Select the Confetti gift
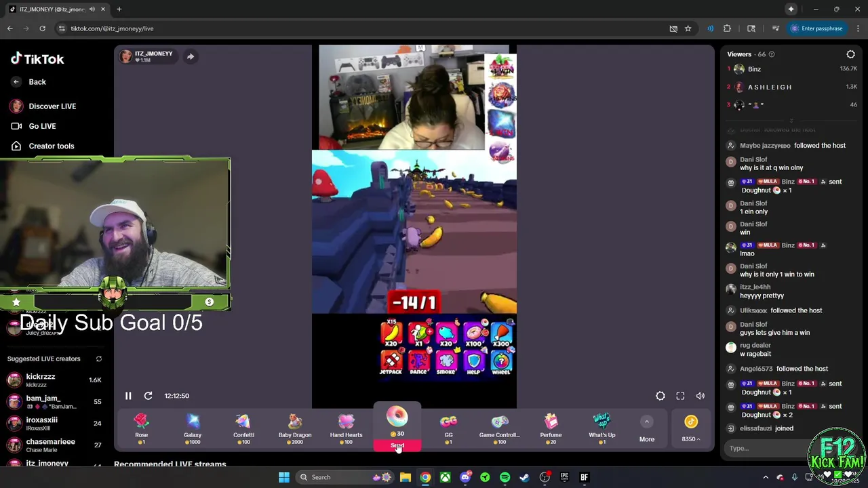This screenshot has width=868, height=488. [x=243, y=428]
